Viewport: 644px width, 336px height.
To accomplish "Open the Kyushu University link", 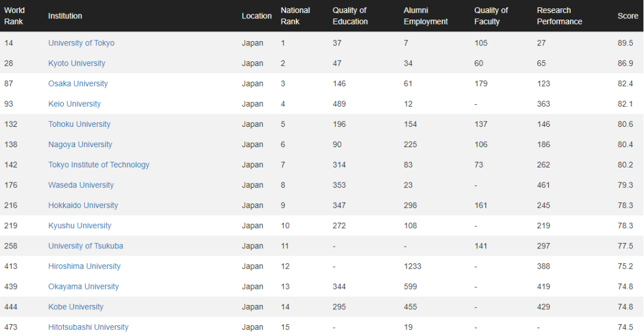I will [x=80, y=225].
